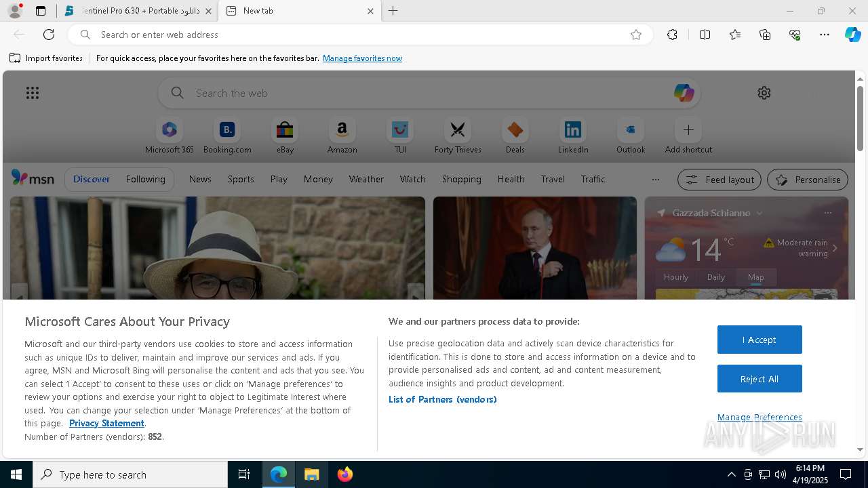
Task: Open the Health menu item
Action: (511, 179)
